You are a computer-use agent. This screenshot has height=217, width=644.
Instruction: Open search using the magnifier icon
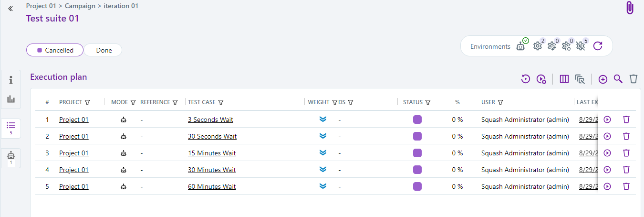[x=618, y=79]
